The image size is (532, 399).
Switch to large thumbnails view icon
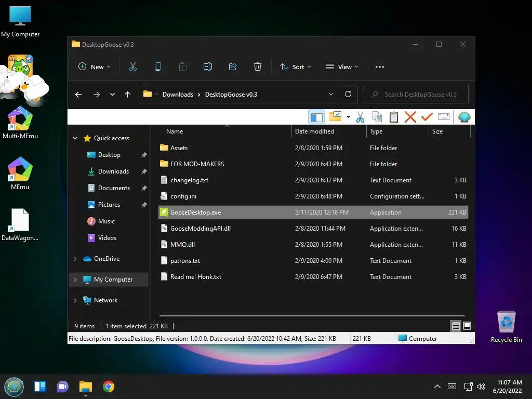tap(467, 326)
